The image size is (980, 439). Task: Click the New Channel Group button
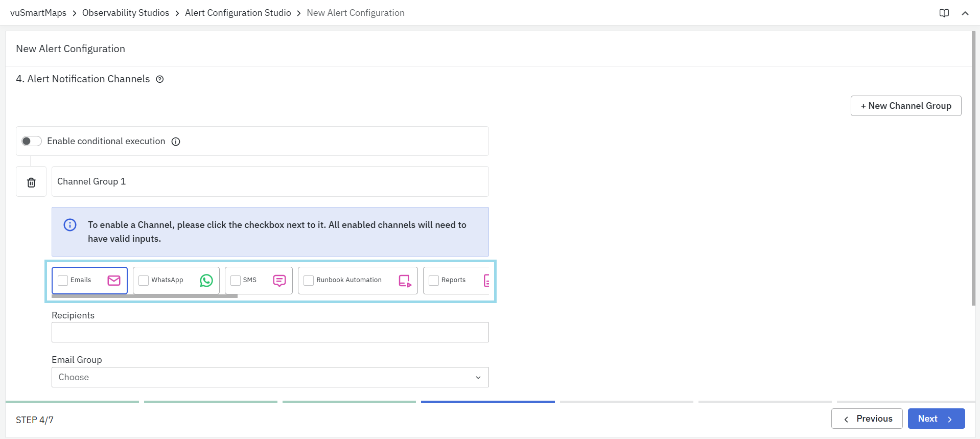(905, 106)
